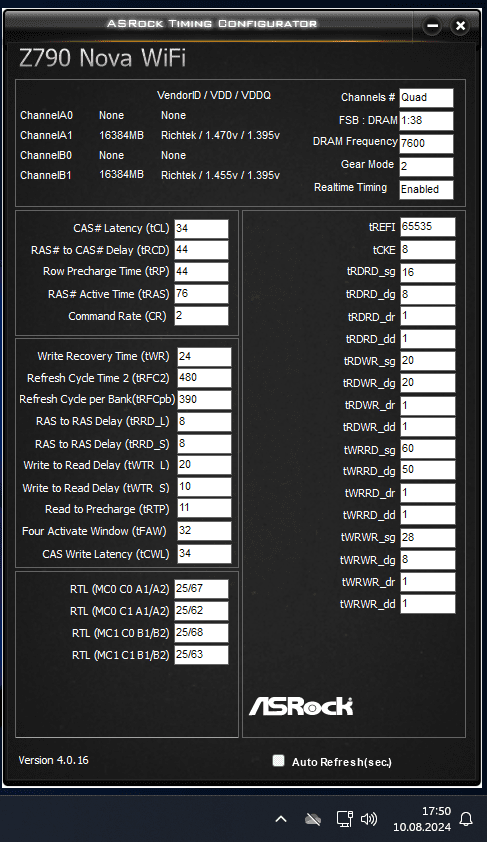Select the RTL MC1 C1 B1/B2 field
Viewport: 487px width, 842px height.
click(201, 655)
